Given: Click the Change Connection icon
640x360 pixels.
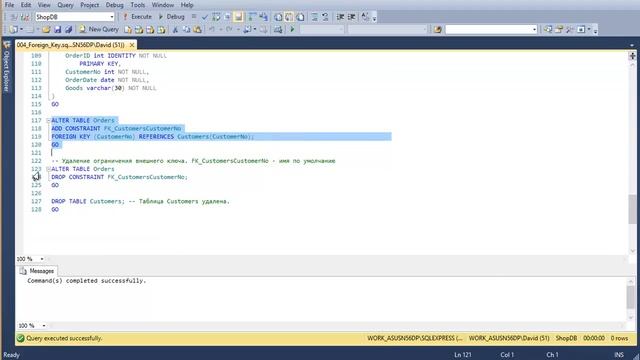Looking at the screenshot, I should pos(25,17).
